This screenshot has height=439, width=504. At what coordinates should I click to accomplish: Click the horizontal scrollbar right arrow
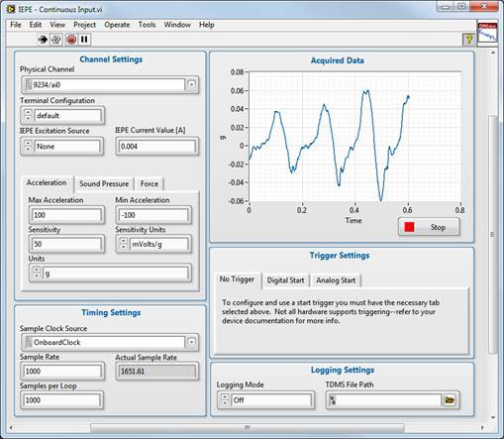point(482,427)
